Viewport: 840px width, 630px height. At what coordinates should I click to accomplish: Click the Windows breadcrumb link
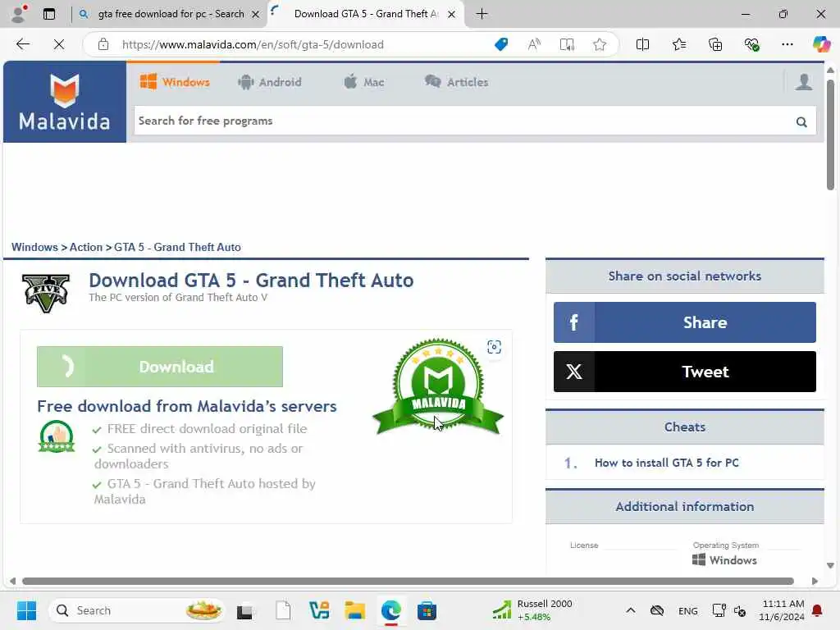[x=34, y=247]
